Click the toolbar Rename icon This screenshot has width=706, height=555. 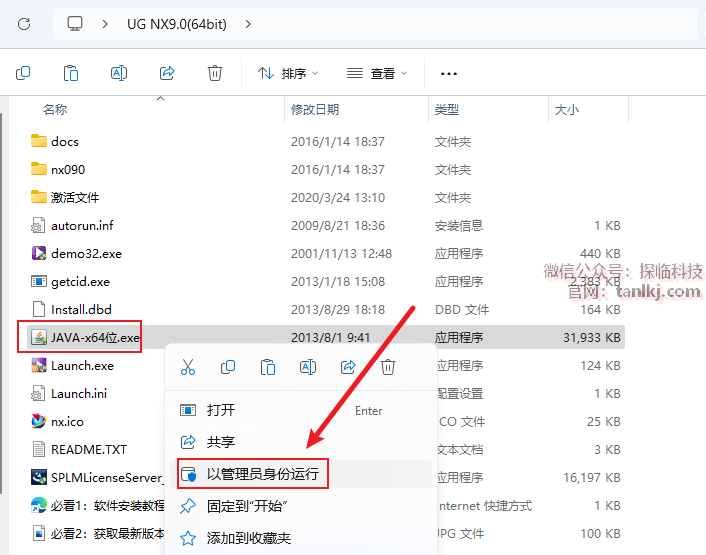coord(119,73)
